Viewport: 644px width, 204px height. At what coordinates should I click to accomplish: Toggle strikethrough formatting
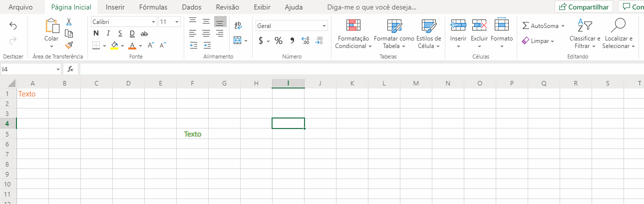coord(144,33)
